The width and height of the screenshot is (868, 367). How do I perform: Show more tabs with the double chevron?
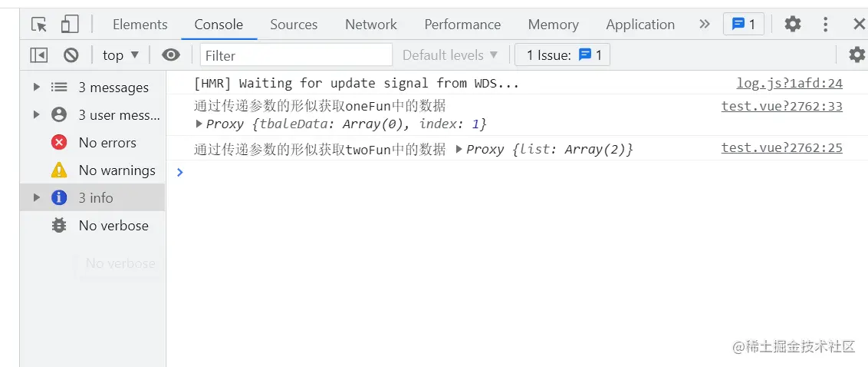(x=705, y=25)
